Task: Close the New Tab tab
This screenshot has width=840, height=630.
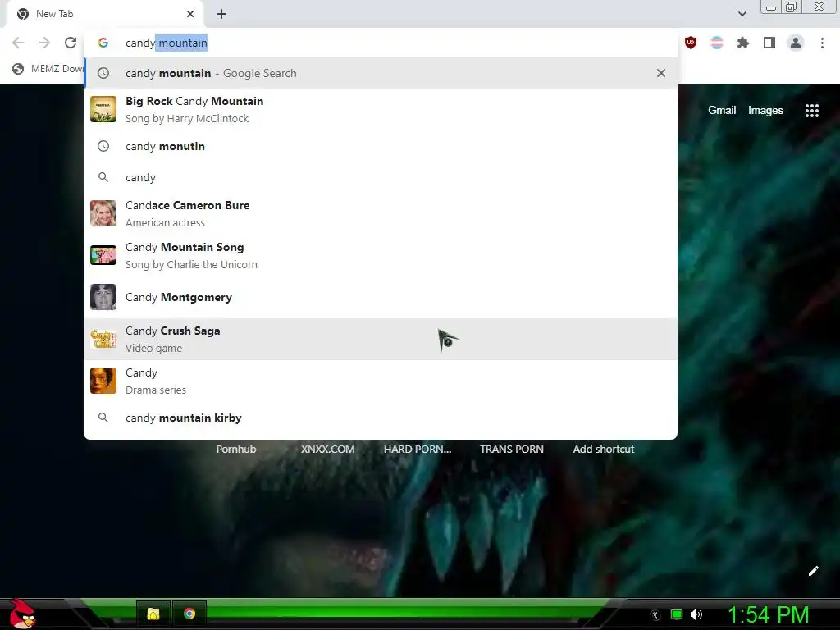Action: click(x=190, y=14)
